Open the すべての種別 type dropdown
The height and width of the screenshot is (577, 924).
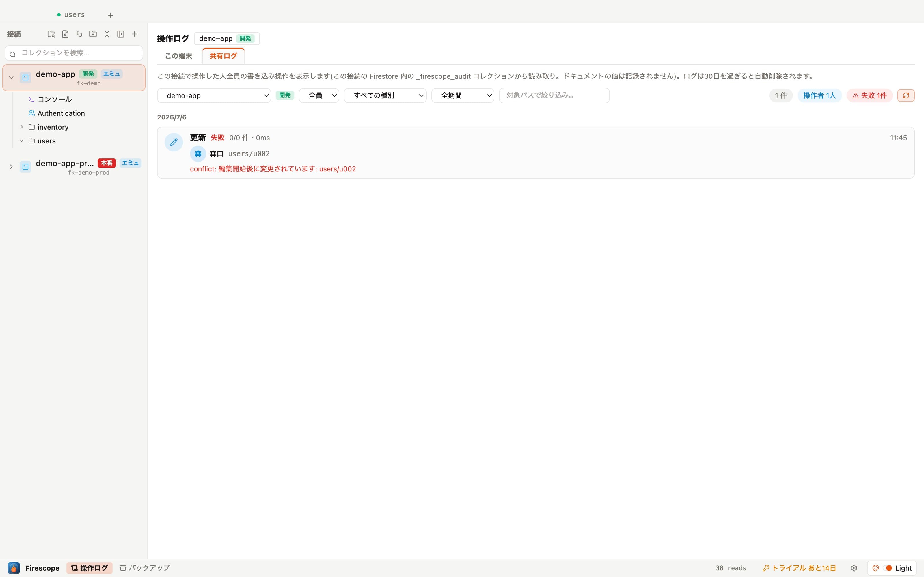tap(385, 95)
